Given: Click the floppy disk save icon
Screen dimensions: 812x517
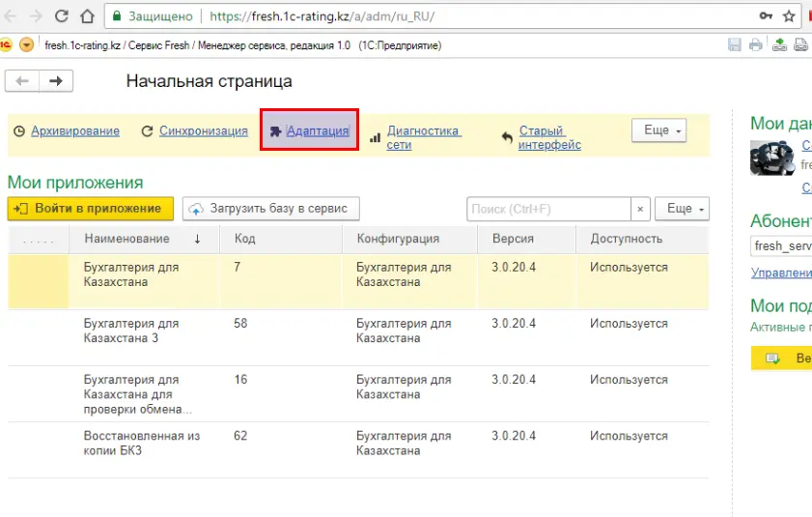Looking at the screenshot, I should [735, 45].
